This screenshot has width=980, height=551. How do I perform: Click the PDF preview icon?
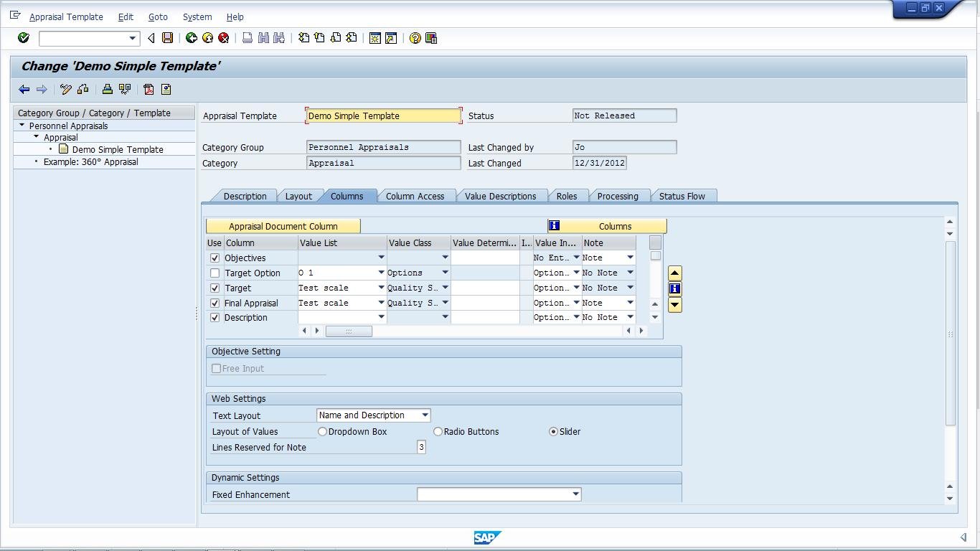pyautogui.click(x=149, y=90)
